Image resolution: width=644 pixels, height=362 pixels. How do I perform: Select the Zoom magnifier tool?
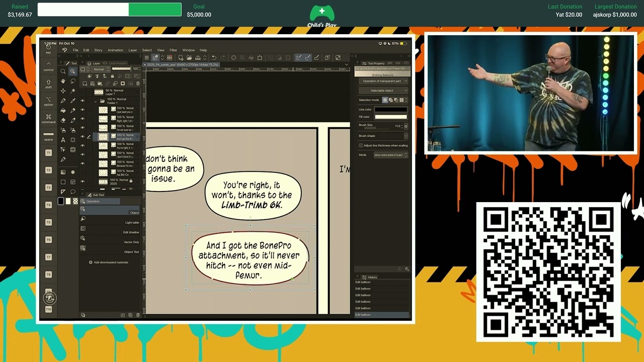click(63, 71)
